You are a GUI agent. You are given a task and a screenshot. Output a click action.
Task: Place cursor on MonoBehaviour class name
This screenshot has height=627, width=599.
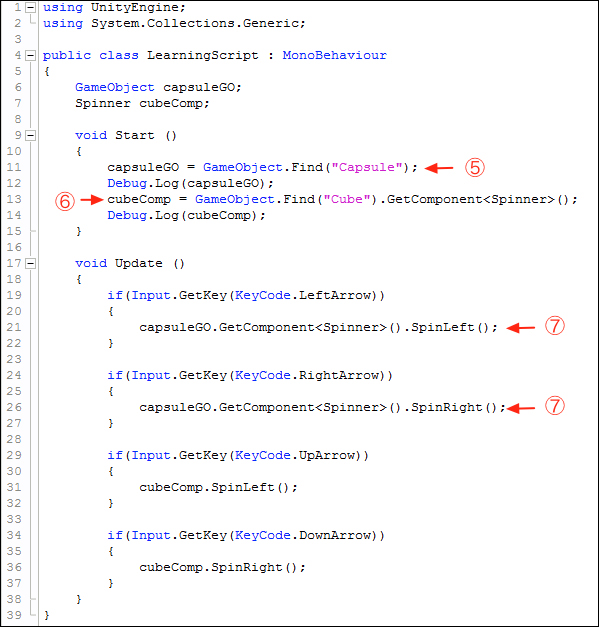335,55
